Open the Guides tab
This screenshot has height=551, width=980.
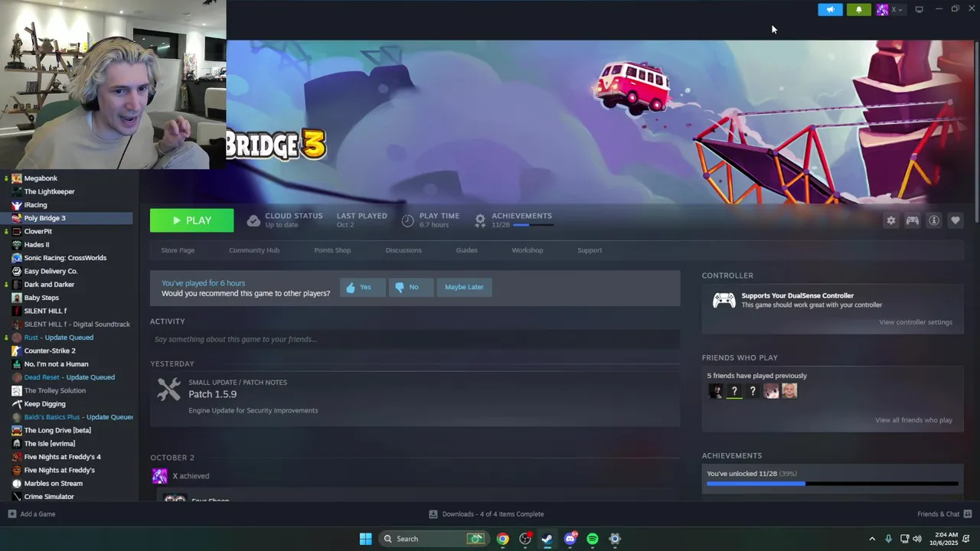(466, 250)
